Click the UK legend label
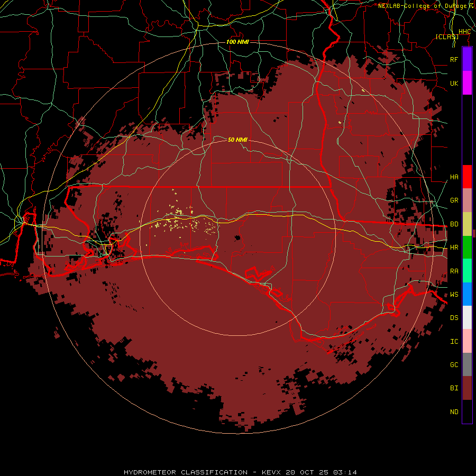 [x=454, y=83]
